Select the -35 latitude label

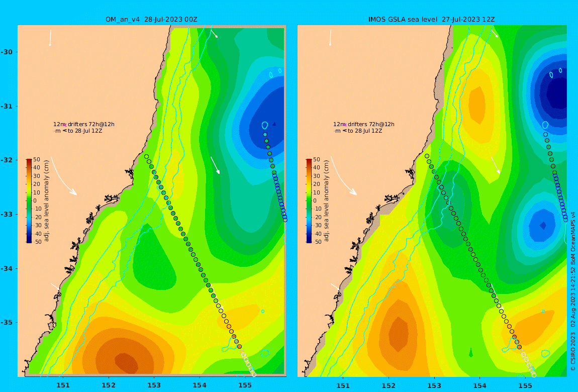[6, 322]
